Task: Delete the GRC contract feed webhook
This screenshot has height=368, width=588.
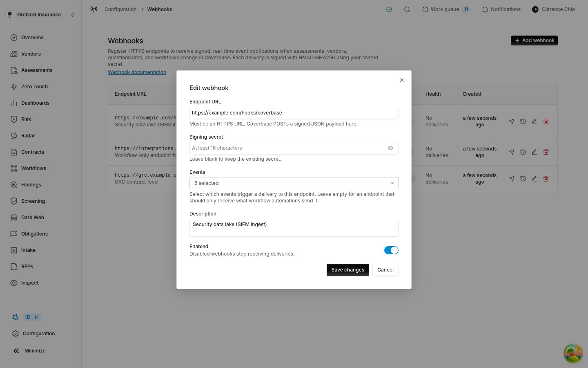Action: tap(546, 179)
